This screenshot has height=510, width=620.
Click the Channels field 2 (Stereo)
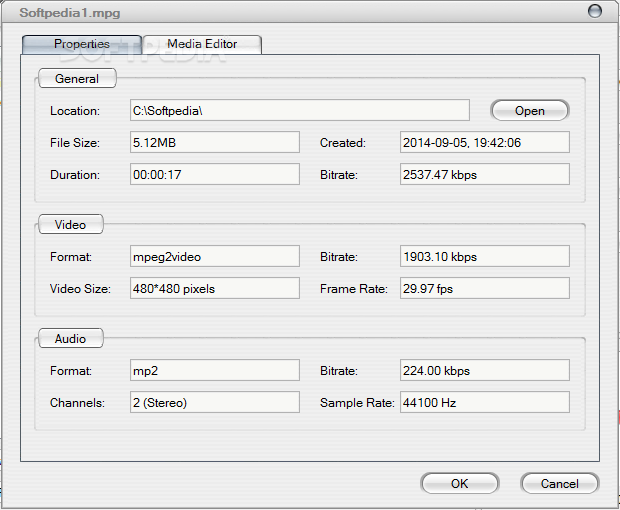point(215,402)
